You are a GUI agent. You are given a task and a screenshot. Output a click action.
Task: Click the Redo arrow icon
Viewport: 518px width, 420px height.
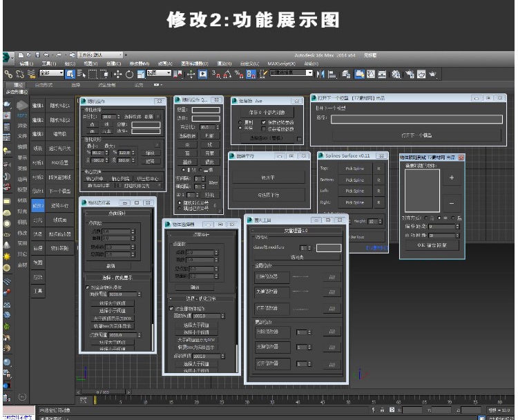59,55
